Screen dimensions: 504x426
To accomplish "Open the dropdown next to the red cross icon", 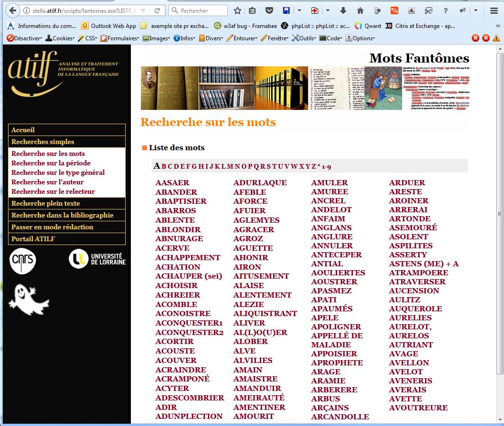I will (328, 10).
